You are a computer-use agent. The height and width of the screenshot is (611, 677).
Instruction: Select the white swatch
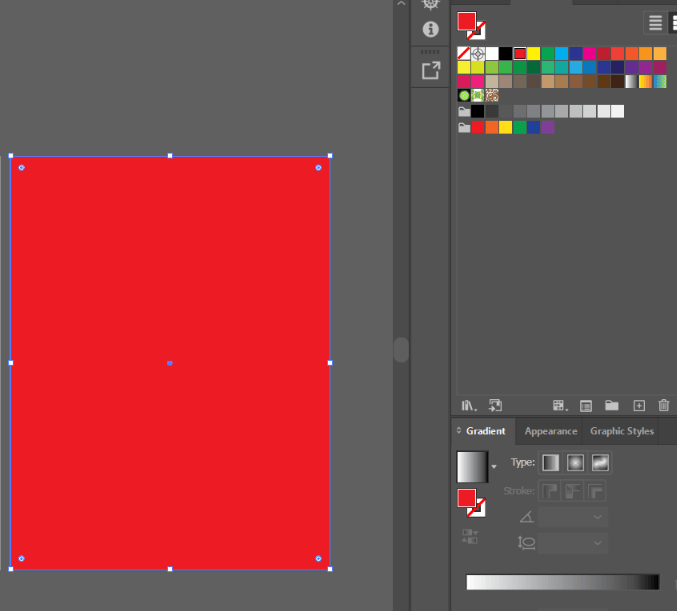492,54
